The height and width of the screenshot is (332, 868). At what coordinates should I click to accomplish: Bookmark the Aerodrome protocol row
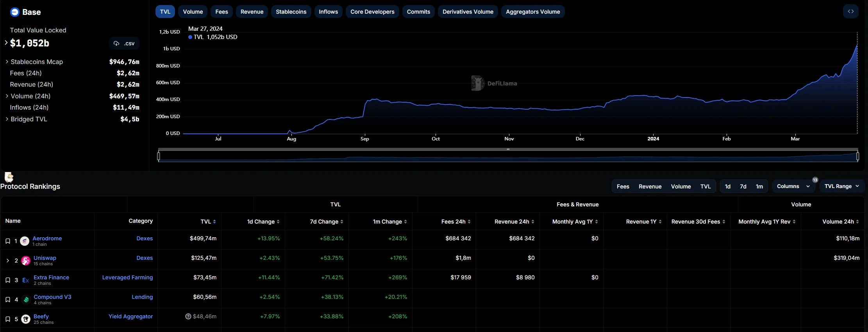tap(8, 241)
